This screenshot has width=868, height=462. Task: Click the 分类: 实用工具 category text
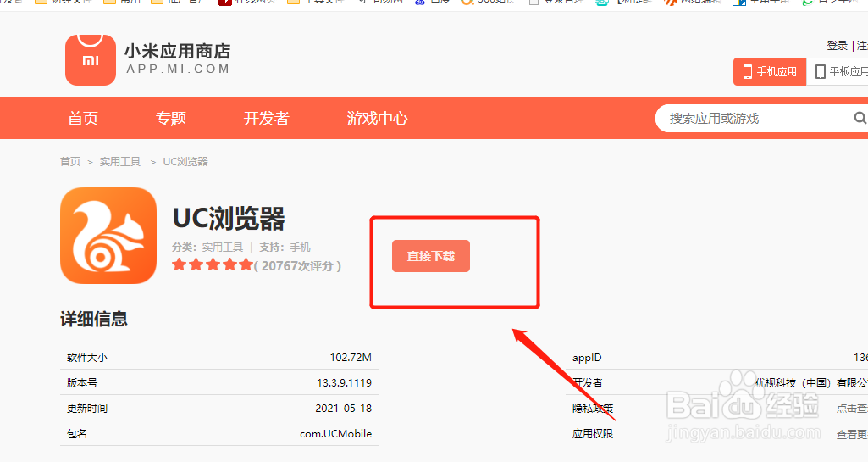click(x=207, y=247)
